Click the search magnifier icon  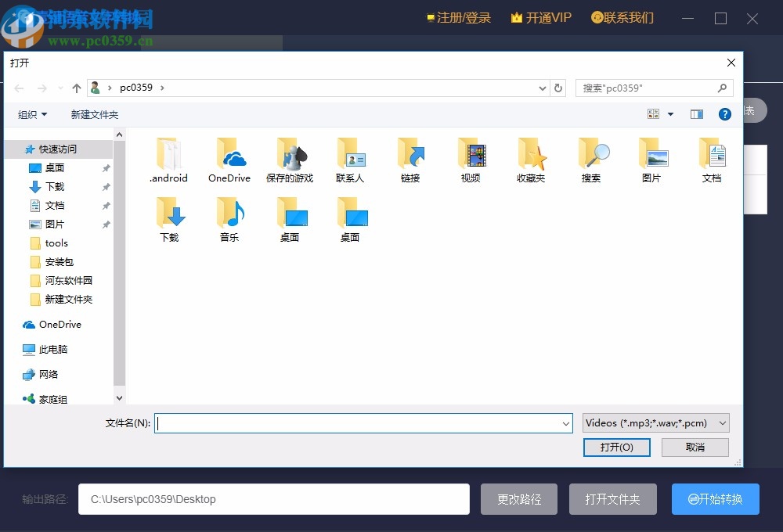point(722,88)
